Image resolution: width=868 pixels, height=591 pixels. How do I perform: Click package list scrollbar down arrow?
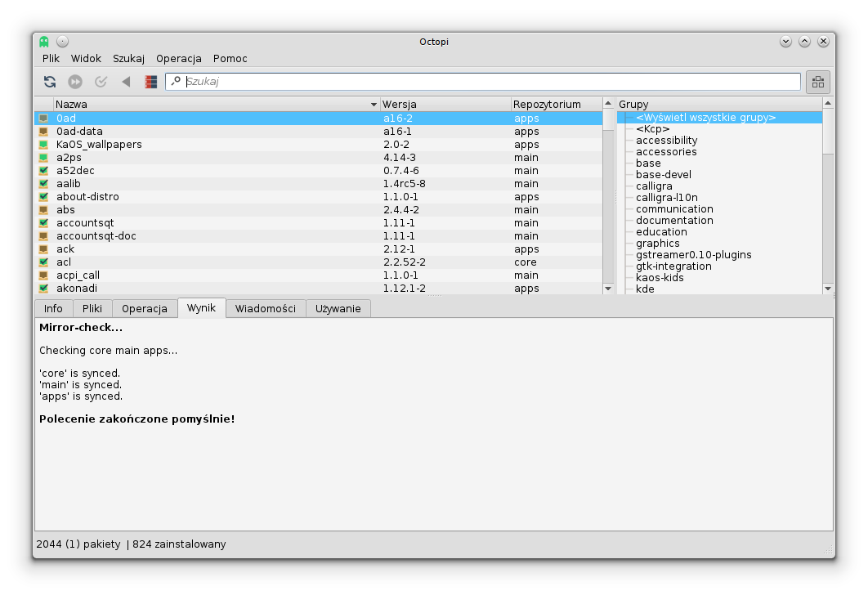pyautogui.click(x=608, y=289)
